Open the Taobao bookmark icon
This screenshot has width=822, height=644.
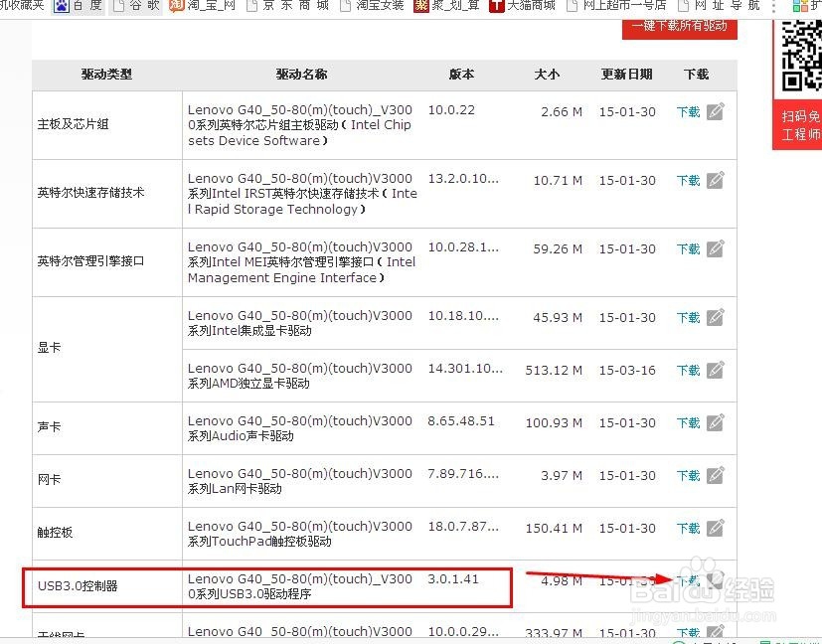click(x=177, y=6)
